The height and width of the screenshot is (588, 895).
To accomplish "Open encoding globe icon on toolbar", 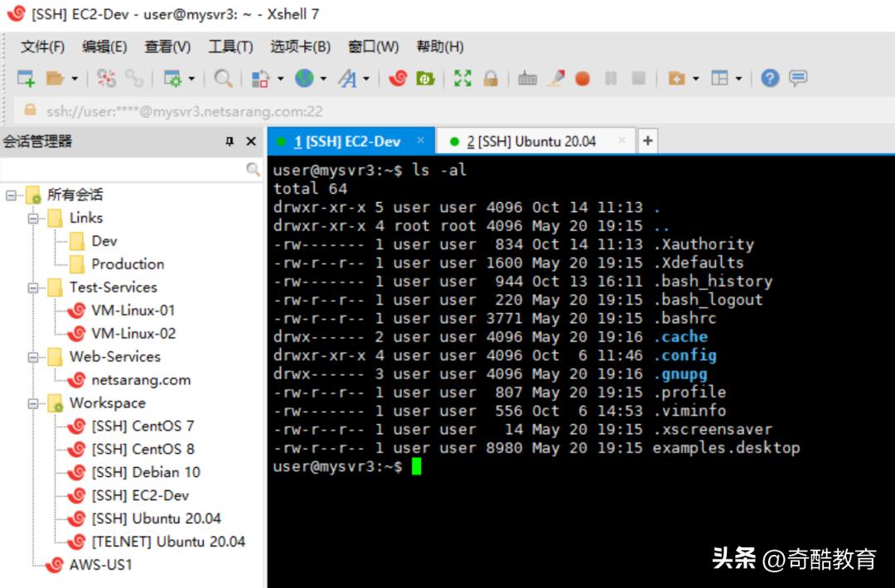I will [x=302, y=79].
